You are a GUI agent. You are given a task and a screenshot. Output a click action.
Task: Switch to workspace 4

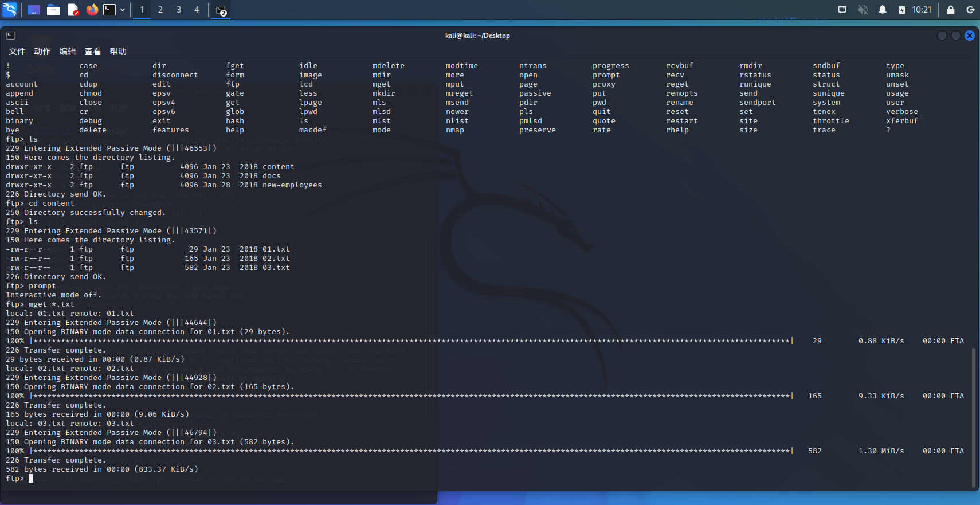197,10
